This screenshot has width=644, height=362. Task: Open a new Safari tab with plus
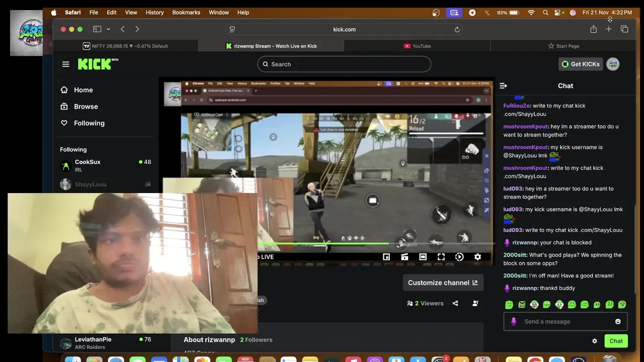[609, 29]
